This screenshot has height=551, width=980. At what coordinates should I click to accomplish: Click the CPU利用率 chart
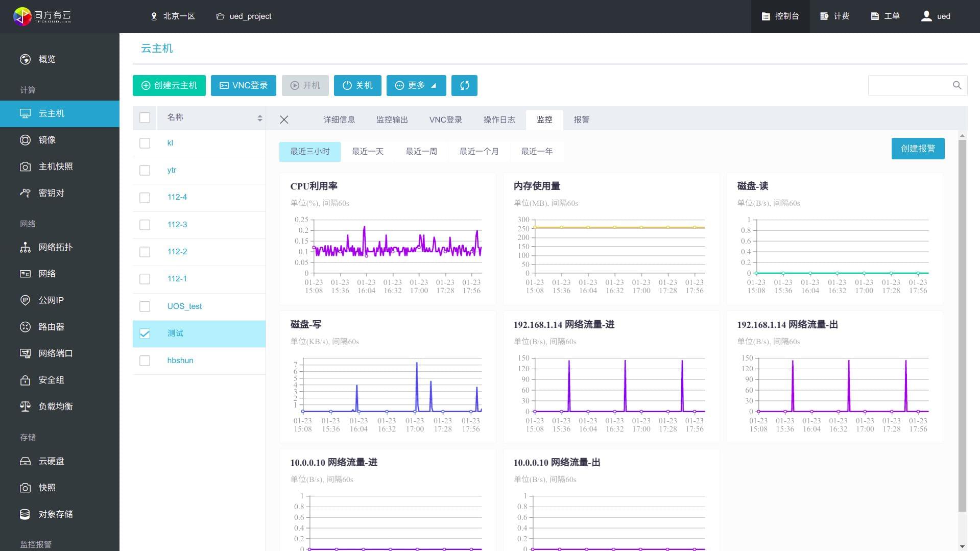[388, 239]
